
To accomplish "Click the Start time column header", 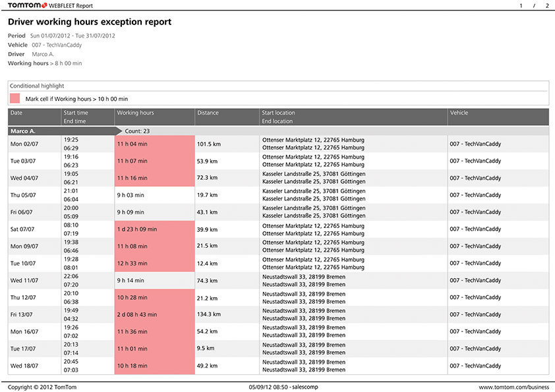I will 76,113.
